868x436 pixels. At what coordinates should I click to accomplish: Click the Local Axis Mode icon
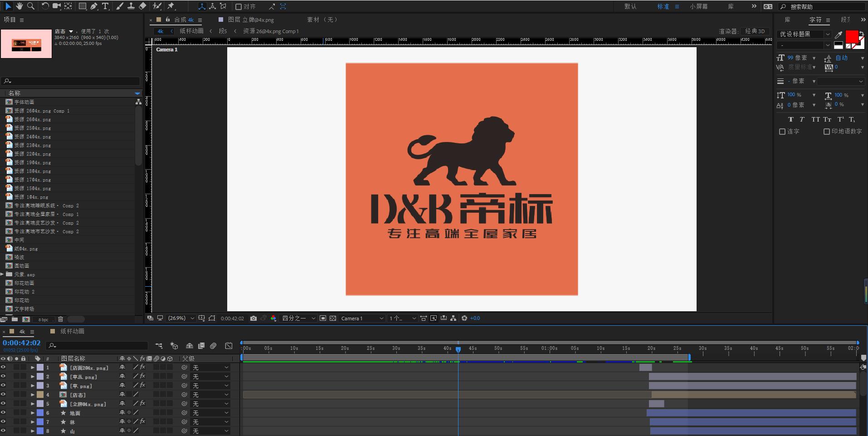coord(202,6)
